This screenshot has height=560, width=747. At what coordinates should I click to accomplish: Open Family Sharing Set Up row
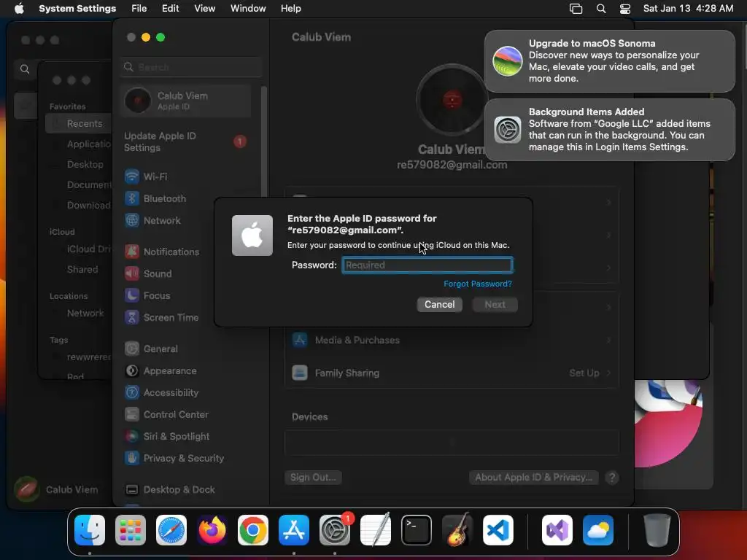(x=452, y=373)
